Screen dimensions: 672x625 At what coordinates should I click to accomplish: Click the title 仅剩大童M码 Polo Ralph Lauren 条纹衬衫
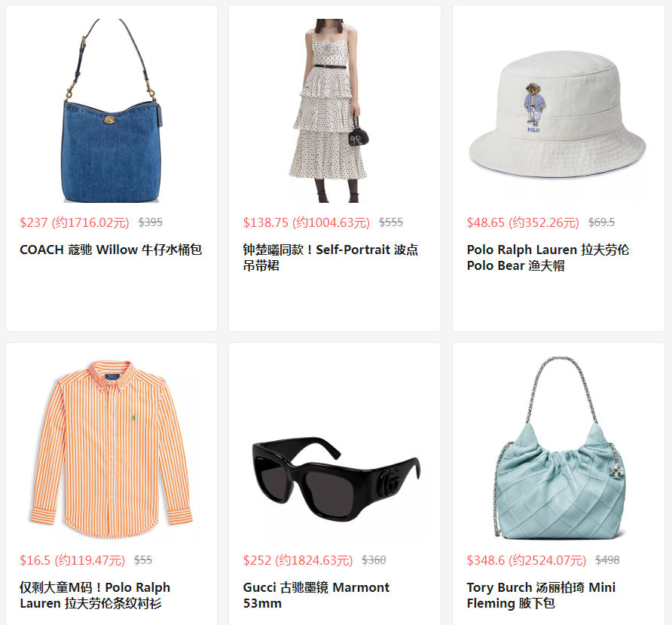click(95, 595)
